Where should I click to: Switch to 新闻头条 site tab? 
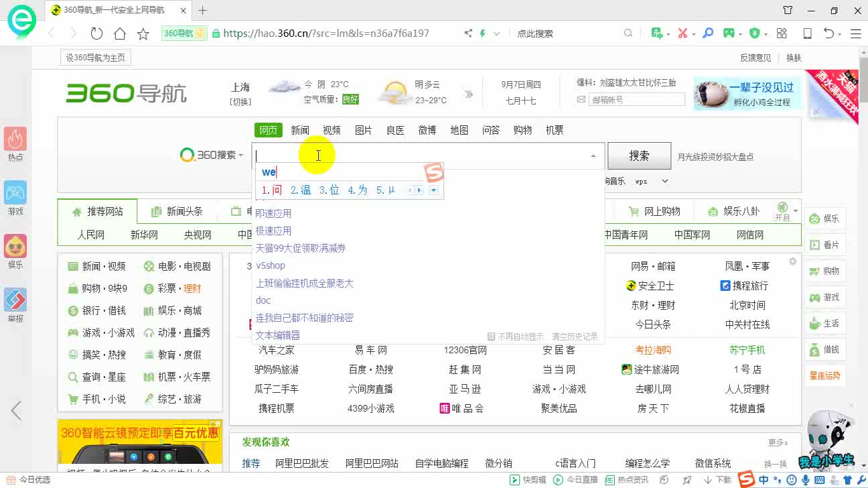pyautogui.click(x=177, y=211)
